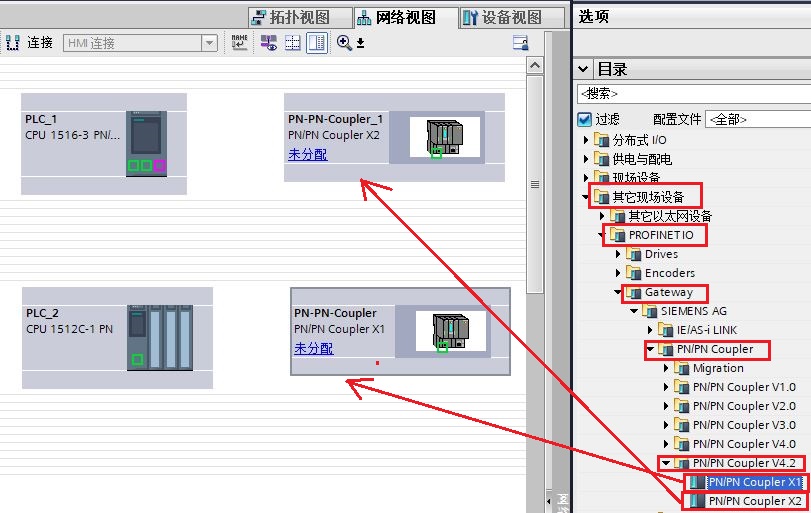Open the 配置文件 全部 profile dropdown

[x=758, y=119]
